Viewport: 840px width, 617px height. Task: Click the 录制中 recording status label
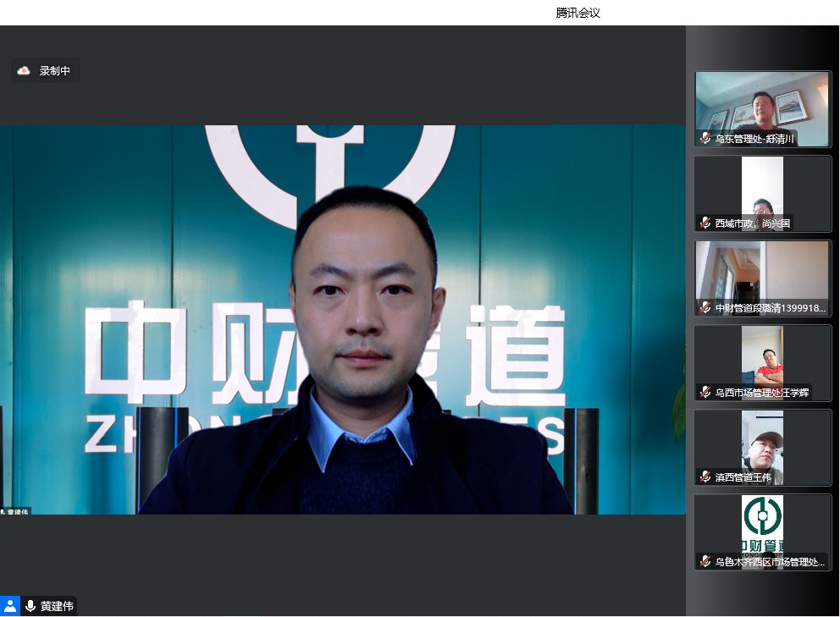(x=55, y=71)
